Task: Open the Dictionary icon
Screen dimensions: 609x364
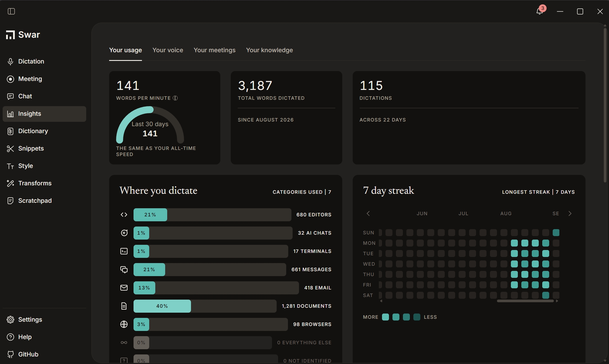Action: pyautogui.click(x=10, y=131)
